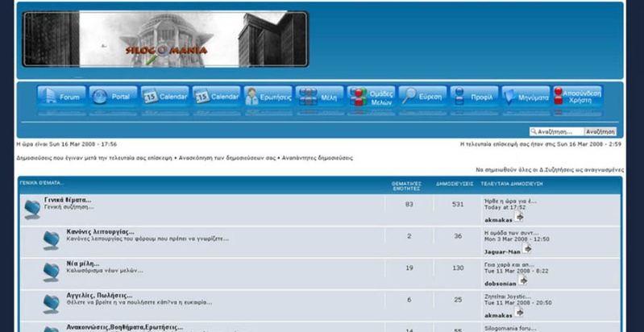Open Ομάδες Μελών user groups
The height and width of the screenshot is (332, 644).
pos(371,97)
